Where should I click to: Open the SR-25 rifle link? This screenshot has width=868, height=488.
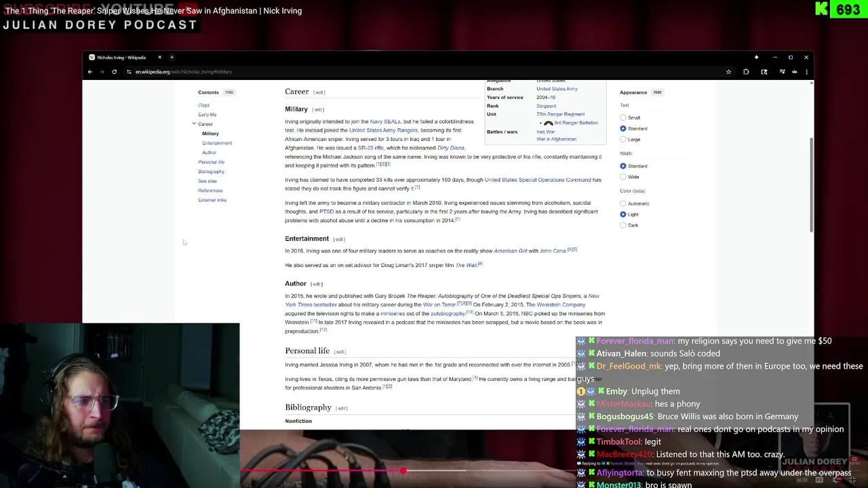[x=371, y=148]
